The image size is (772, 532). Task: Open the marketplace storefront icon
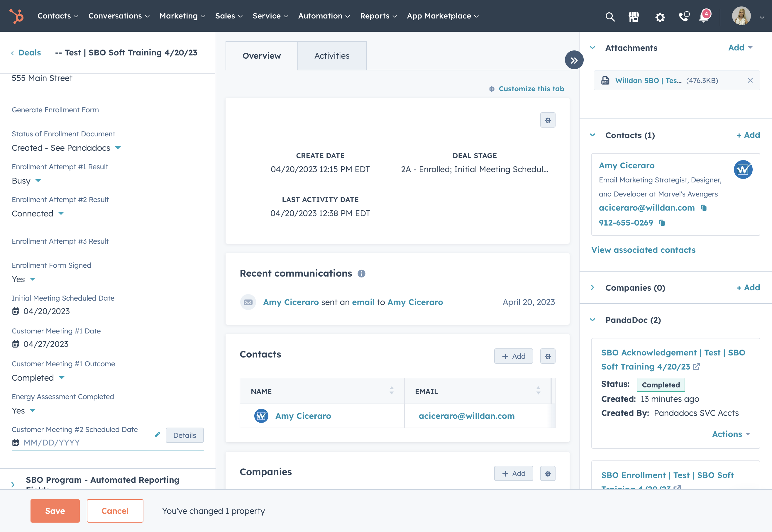634,16
